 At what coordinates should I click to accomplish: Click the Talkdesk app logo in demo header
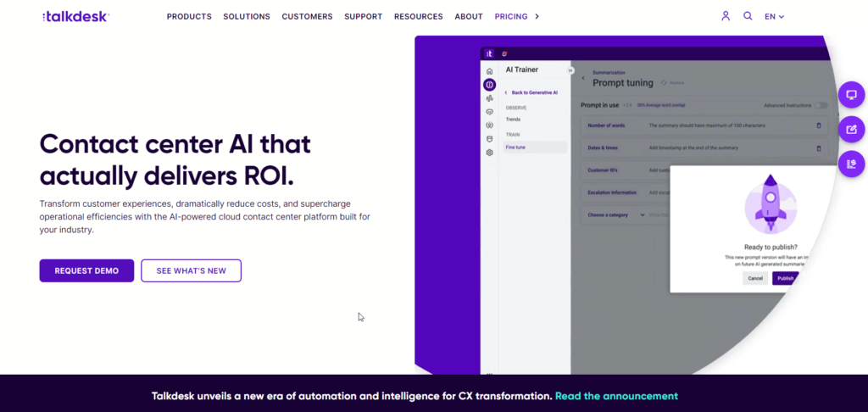[489, 53]
